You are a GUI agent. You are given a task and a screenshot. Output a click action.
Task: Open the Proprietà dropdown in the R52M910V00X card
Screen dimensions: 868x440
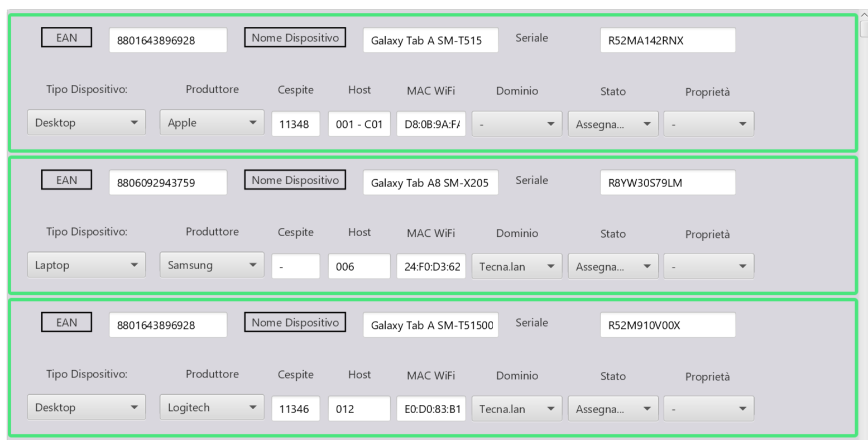pyautogui.click(x=708, y=409)
